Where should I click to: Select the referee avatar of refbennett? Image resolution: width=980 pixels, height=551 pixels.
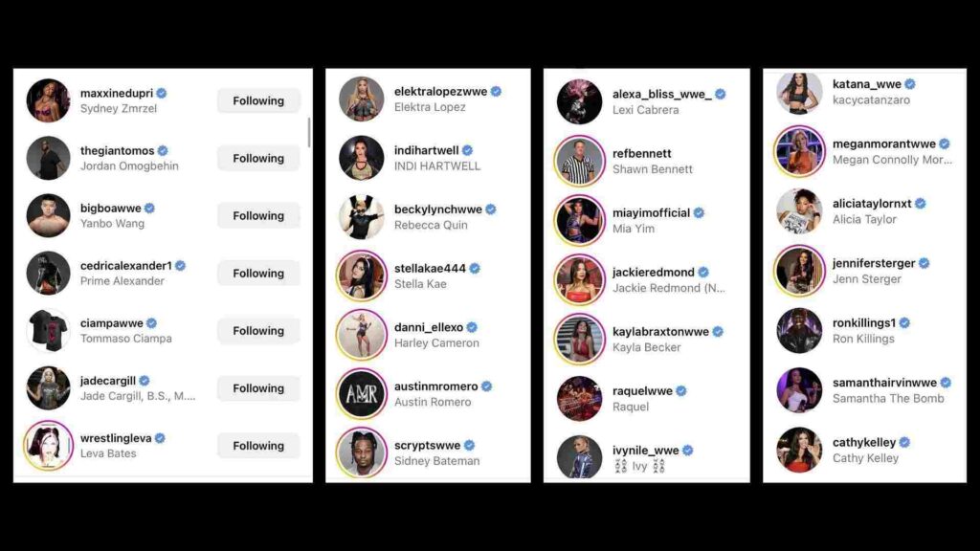click(x=579, y=161)
